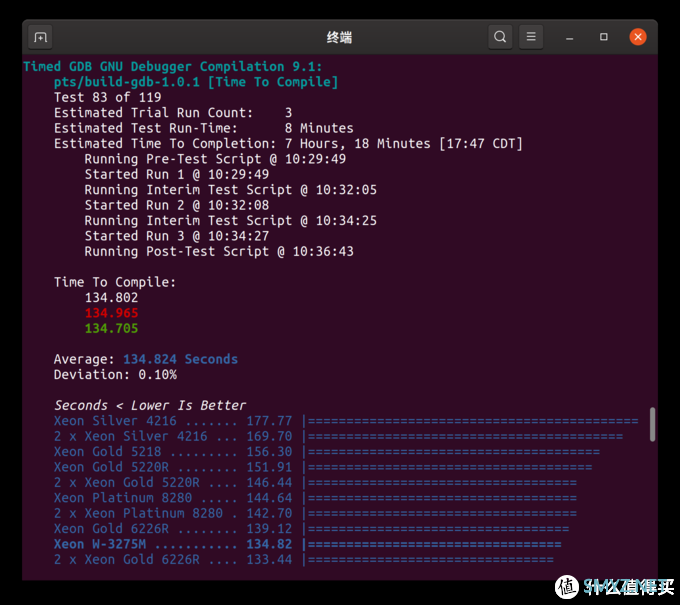Open a new terminal tab
The height and width of the screenshot is (605, 680).
pyautogui.click(x=40, y=37)
